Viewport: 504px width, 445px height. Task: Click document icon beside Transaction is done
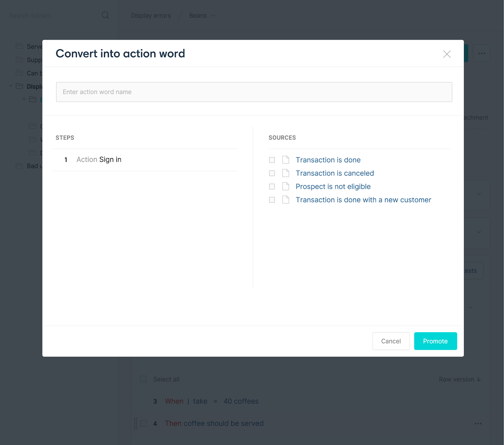(286, 160)
